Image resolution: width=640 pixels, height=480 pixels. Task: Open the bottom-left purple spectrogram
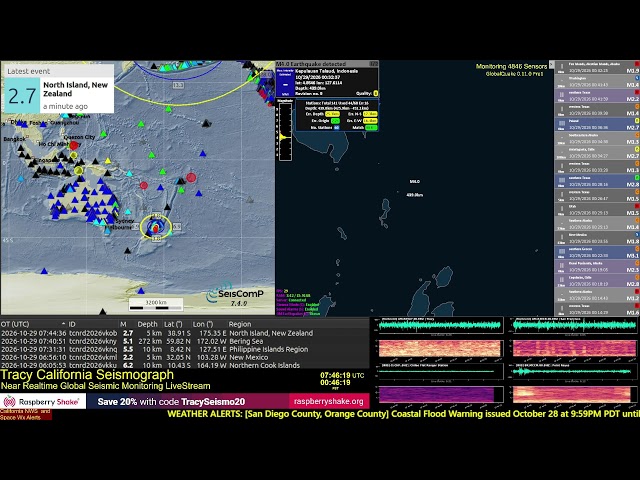click(440, 395)
